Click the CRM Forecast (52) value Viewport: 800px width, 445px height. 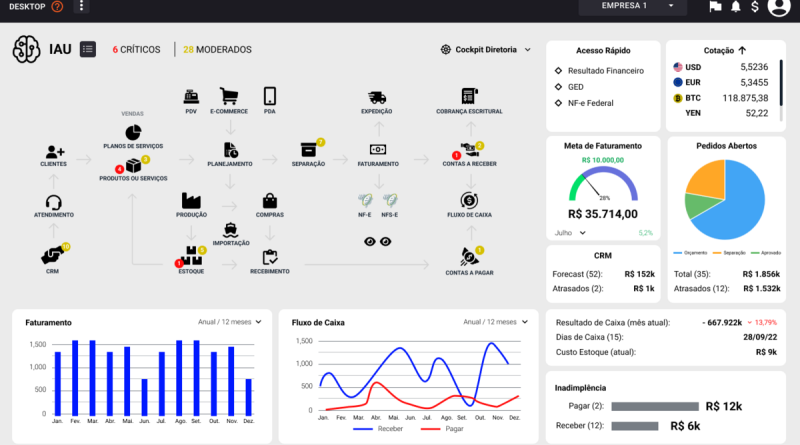(639, 274)
